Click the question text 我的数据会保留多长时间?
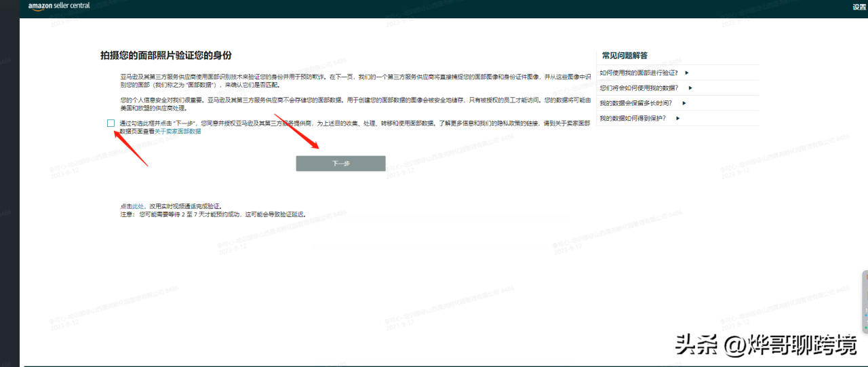The width and height of the screenshot is (868, 367). 636,103
